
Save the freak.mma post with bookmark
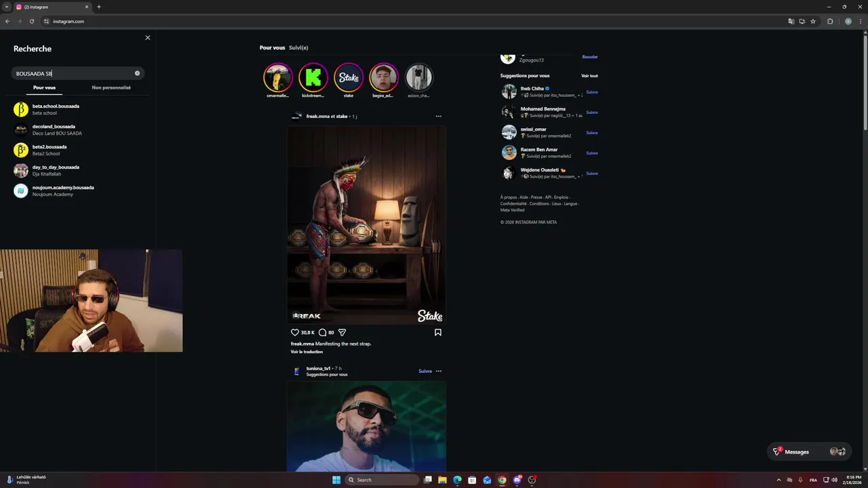(x=438, y=333)
